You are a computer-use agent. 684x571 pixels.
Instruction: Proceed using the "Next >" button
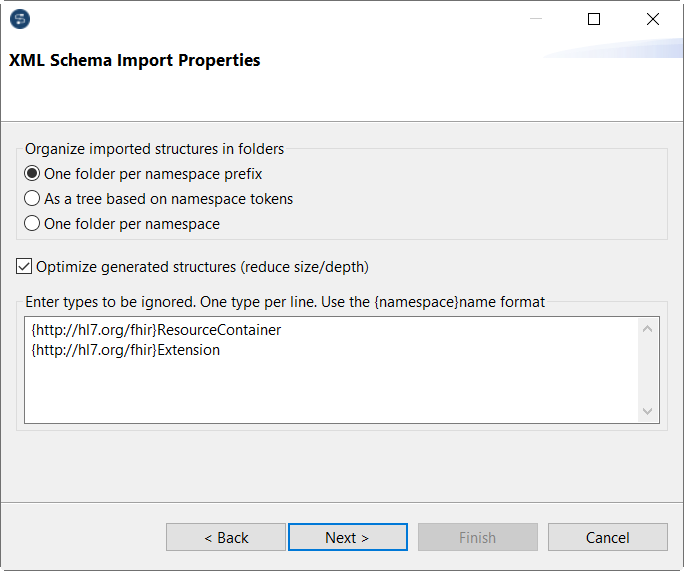pyautogui.click(x=347, y=537)
